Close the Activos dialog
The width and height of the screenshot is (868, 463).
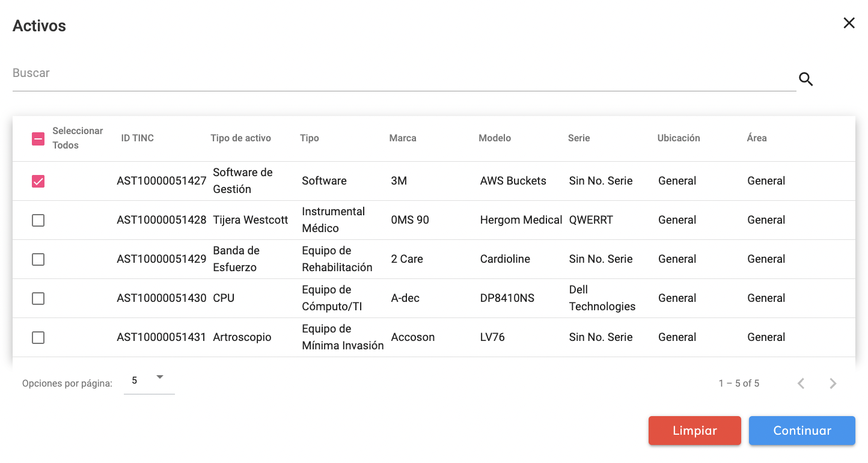click(x=849, y=23)
